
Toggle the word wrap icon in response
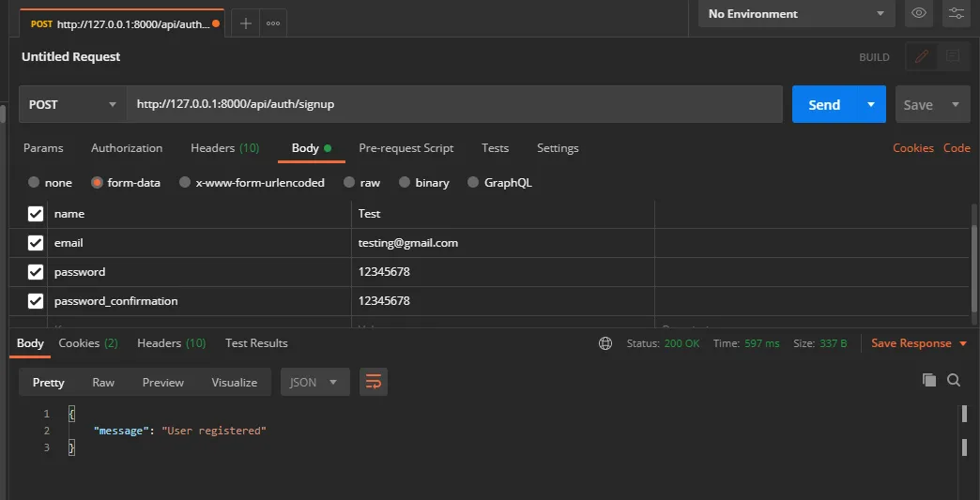tap(373, 382)
